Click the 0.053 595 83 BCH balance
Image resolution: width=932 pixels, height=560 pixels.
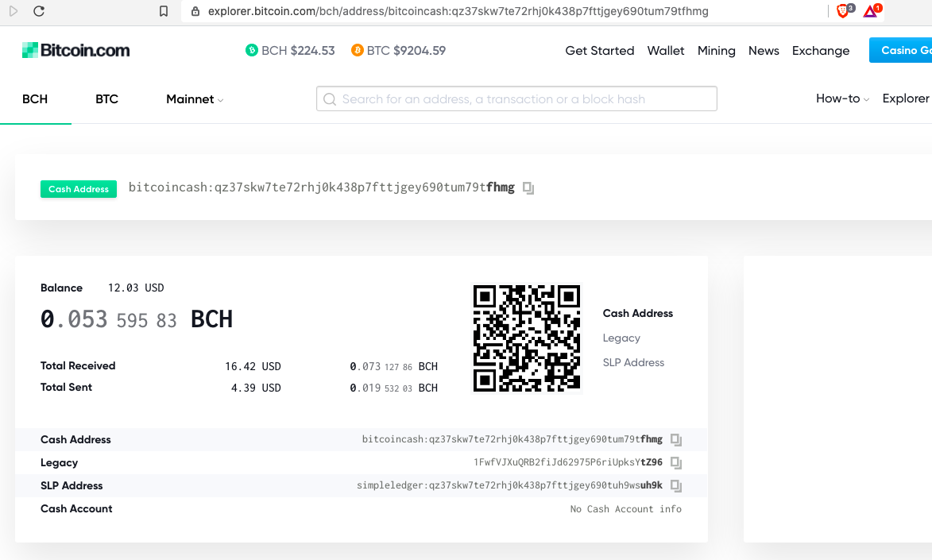click(136, 319)
